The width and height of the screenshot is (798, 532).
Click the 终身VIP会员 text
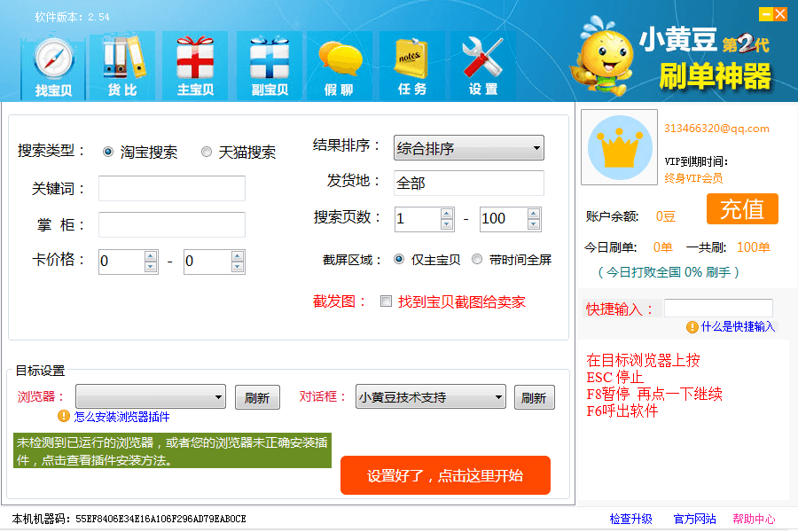(693, 178)
